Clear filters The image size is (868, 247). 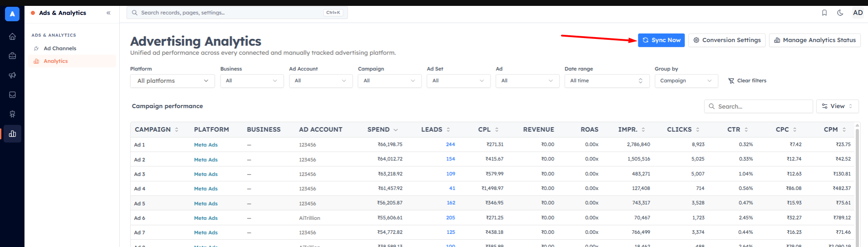point(747,81)
